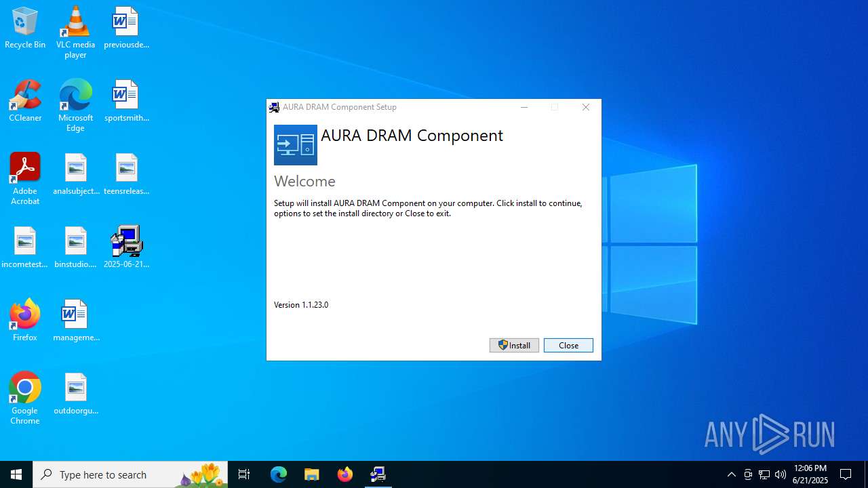The height and width of the screenshot is (488, 868).
Task: Open the notification center icon
Action: tap(846, 474)
